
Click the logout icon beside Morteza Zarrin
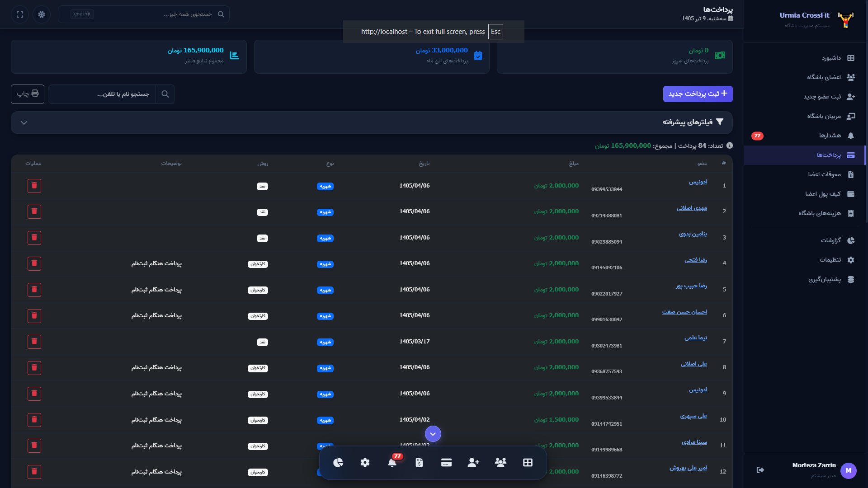(760, 470)
